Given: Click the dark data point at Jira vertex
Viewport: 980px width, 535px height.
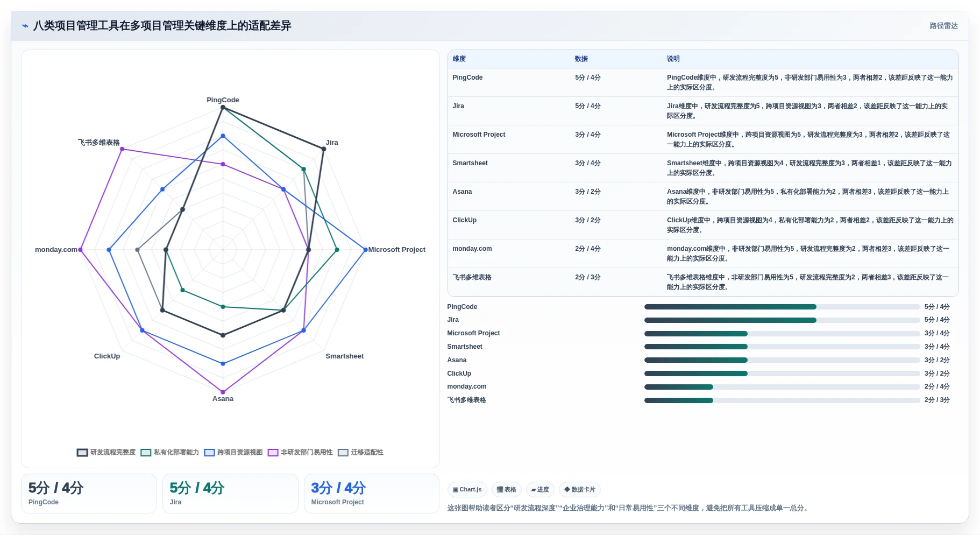Looking at the screenshot, I should pyautogui.click(x=324, y=149).
